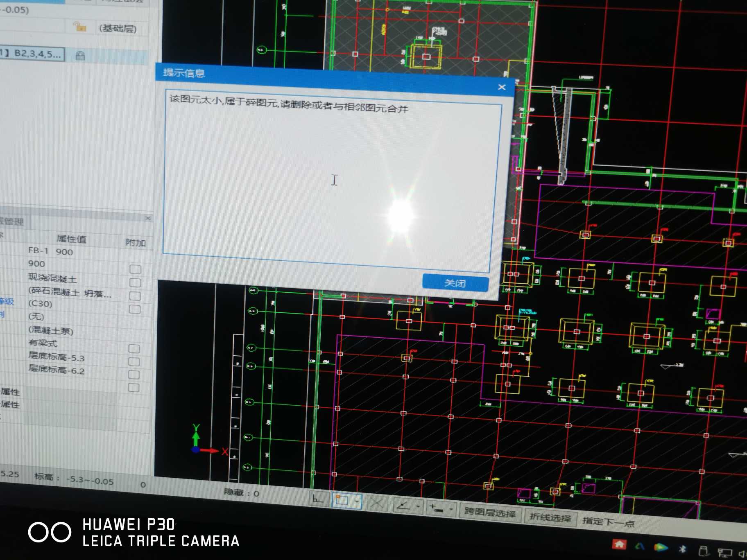Click the 属性值 column header
The image size is (747, 560).
(x=71, y=239)
